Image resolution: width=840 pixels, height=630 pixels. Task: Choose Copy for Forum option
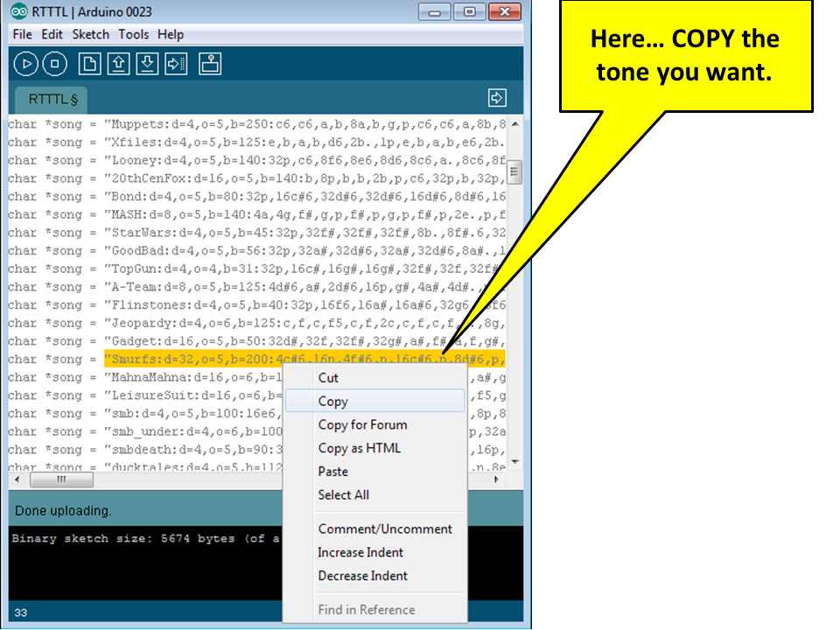(374, 425)
